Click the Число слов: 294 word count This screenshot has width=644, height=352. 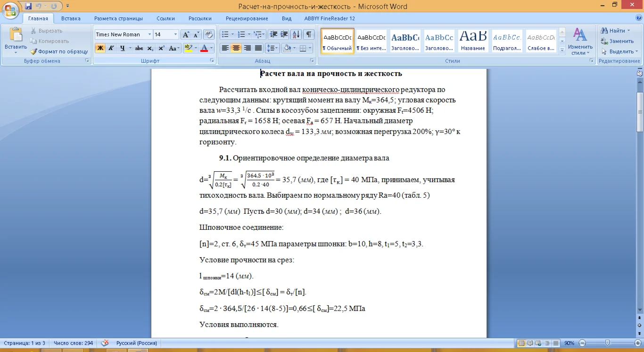(73, 343)
